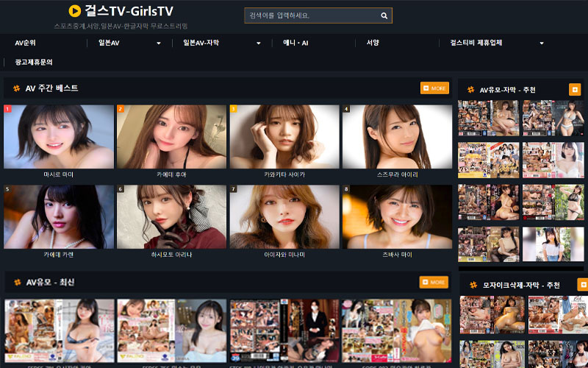
Task: Click the 모자이크삭제-자막 - 추천 section title
Action: 521,286
